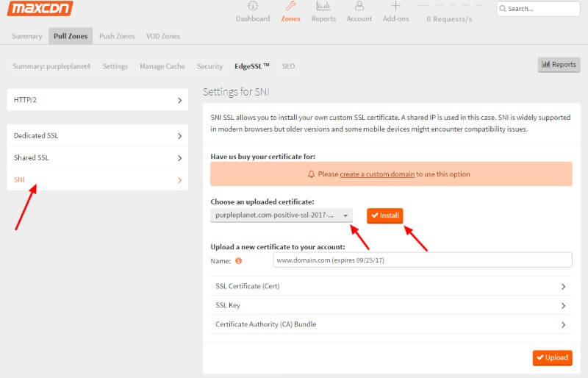The width and height of the screenshot is (588, 378).
Task: Expand the Certificate Authority (CA) Bundle section
Action: click(390, 324)
